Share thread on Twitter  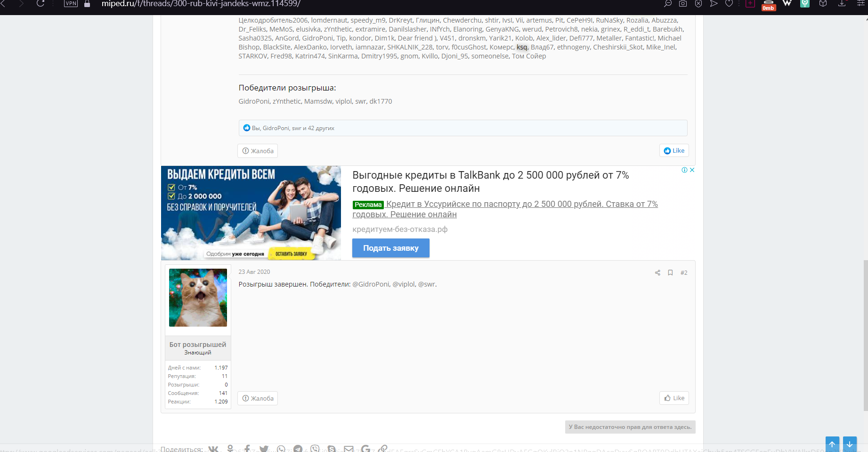[264, 449]
